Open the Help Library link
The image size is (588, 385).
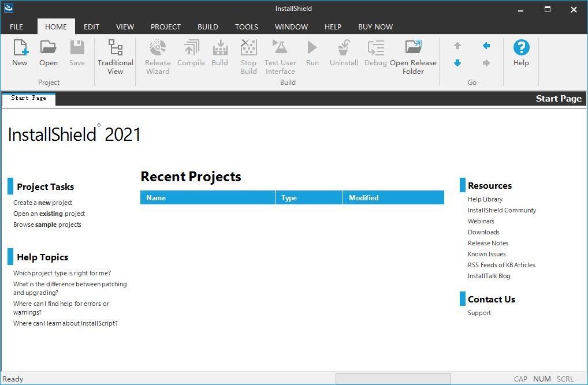point(485,200)
